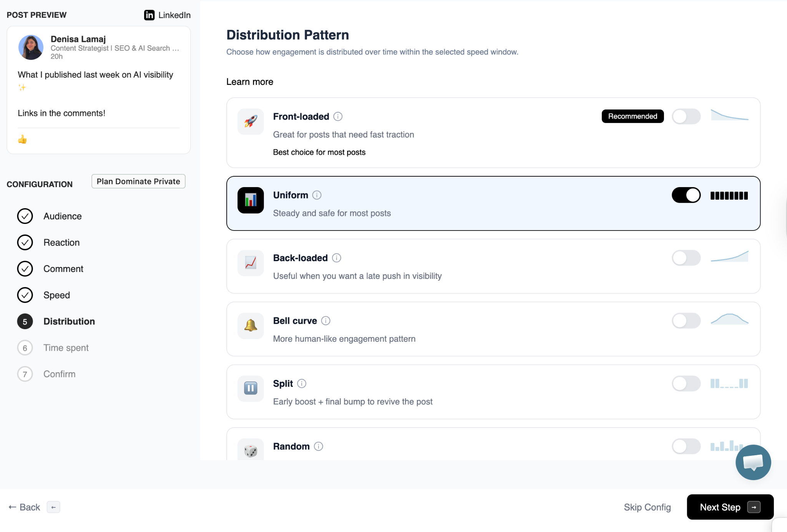
Task: Click the bell icon for Bell curve
Action: coord(250,326)
